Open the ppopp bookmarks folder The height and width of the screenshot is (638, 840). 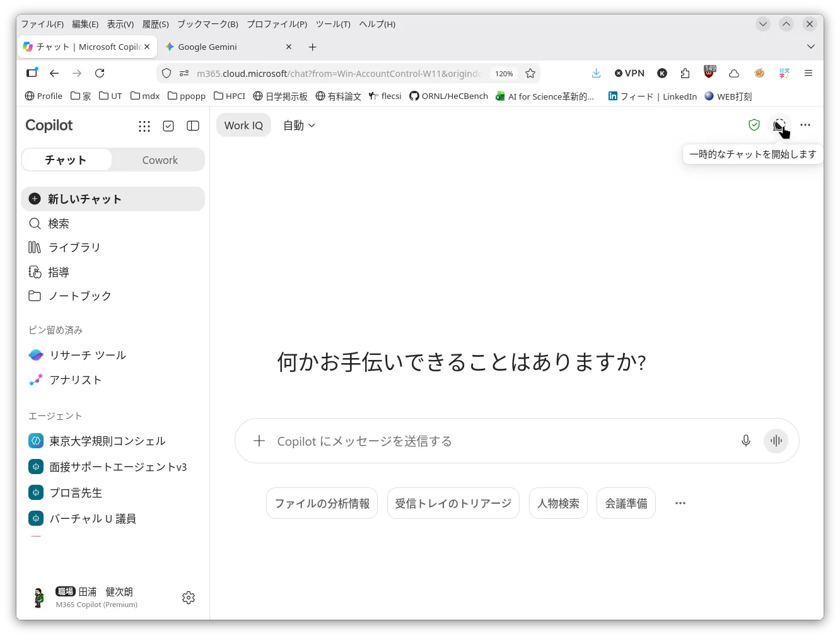pyautogui.click(x=187, y=96)
